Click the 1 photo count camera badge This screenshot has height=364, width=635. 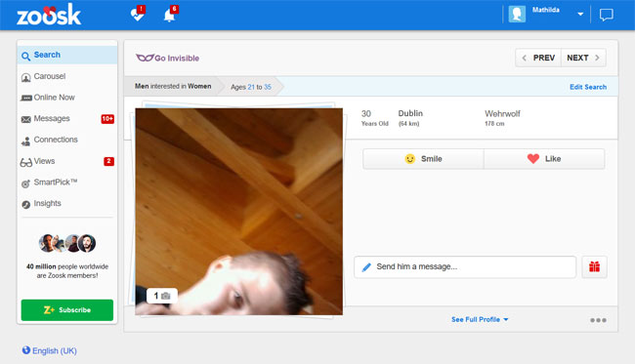click(x=162, y=296)
